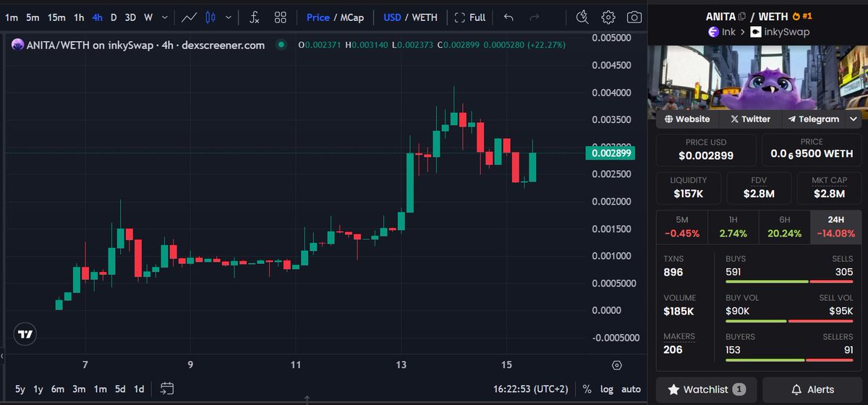Screen dimensions: 868x405
Task: Set date range to 5d
Action: 119,389
